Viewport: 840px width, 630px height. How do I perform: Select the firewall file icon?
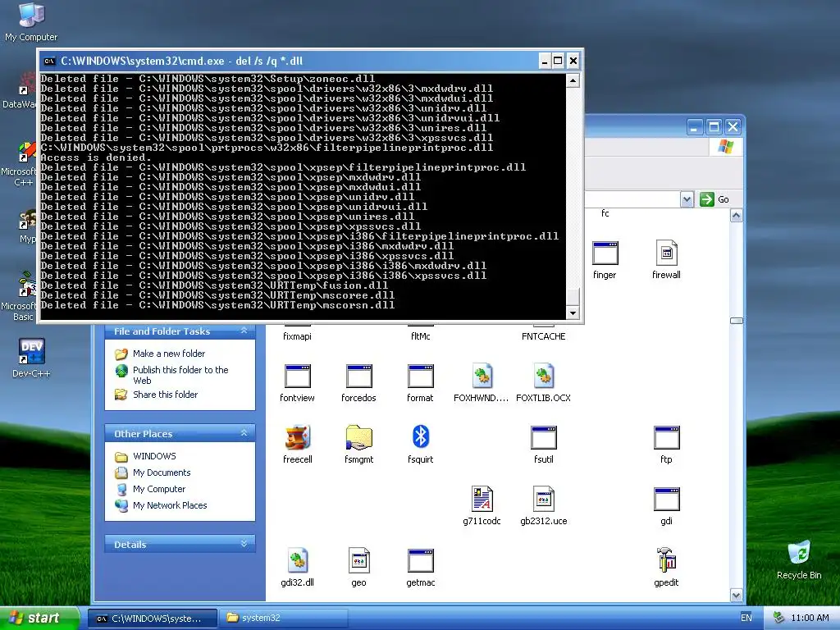pyautogui.click(x=666, y=253)
